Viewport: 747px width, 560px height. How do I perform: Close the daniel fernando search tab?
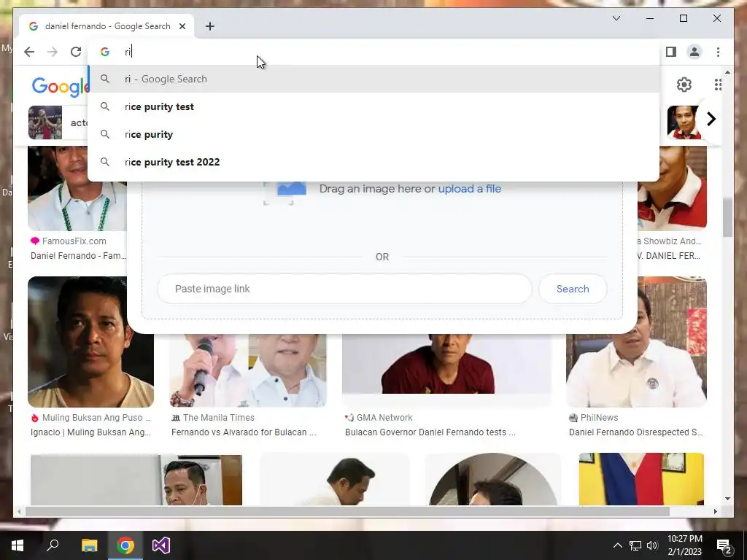pyautogui.click(x=182, y=26)
